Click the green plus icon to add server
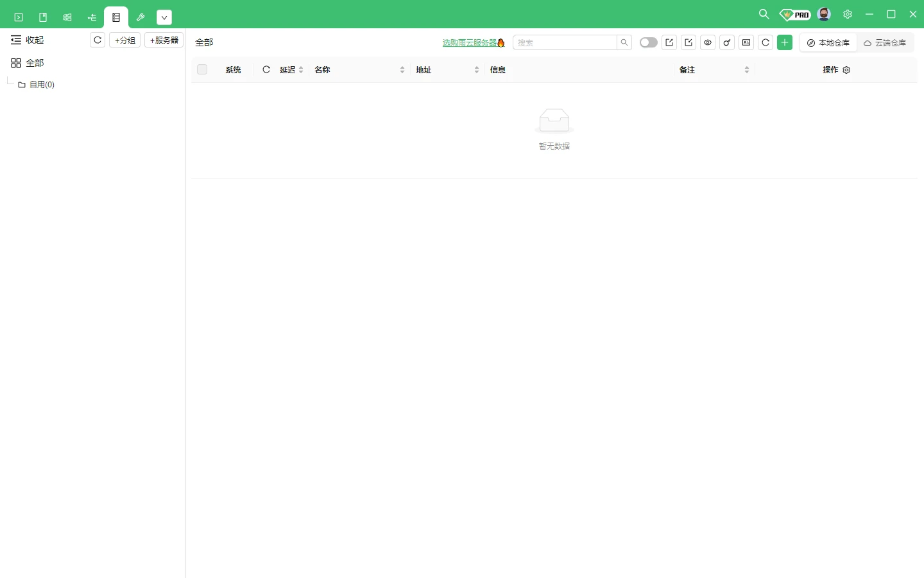 785,42
